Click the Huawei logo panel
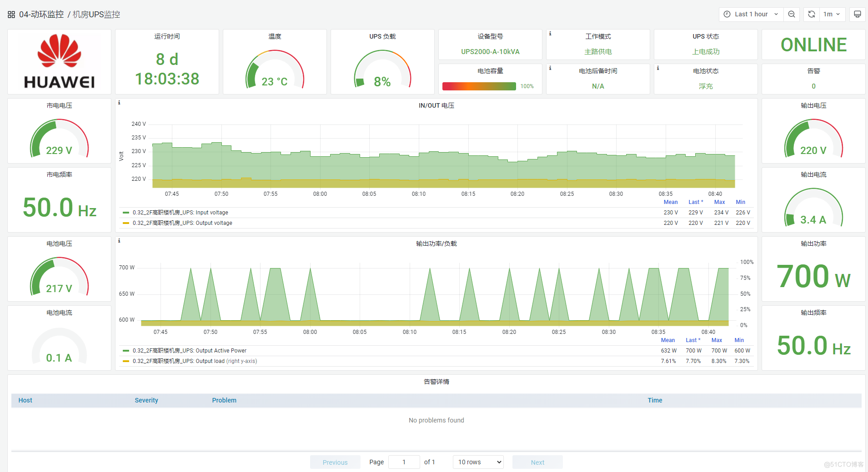868x472 pixels. (59, 62)
